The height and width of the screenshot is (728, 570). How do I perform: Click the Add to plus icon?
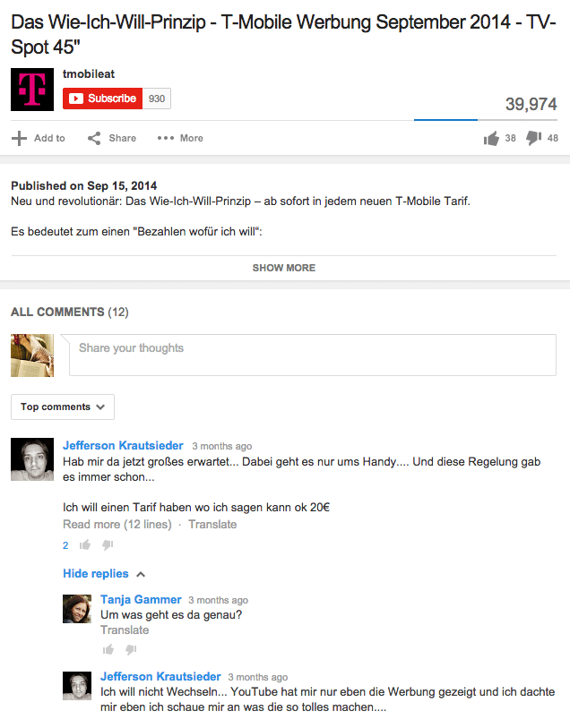tap(19, 139)
